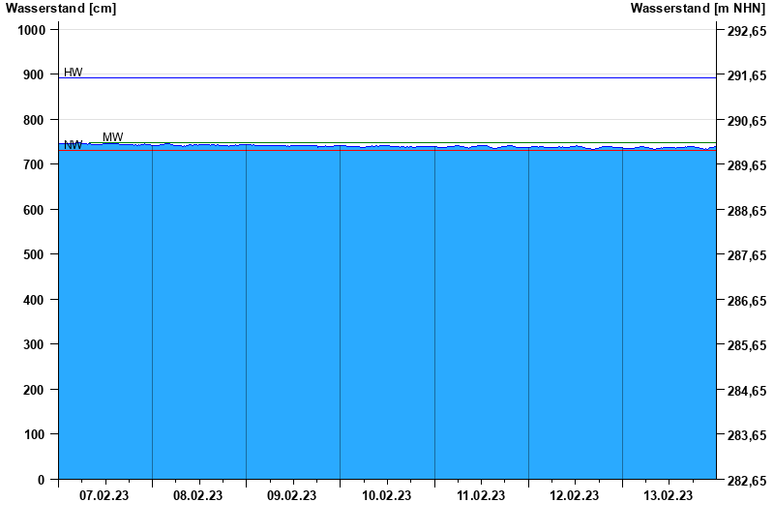Click the 08.02.23 date label
The image size is (774, 532).
[x=198, y=496]
